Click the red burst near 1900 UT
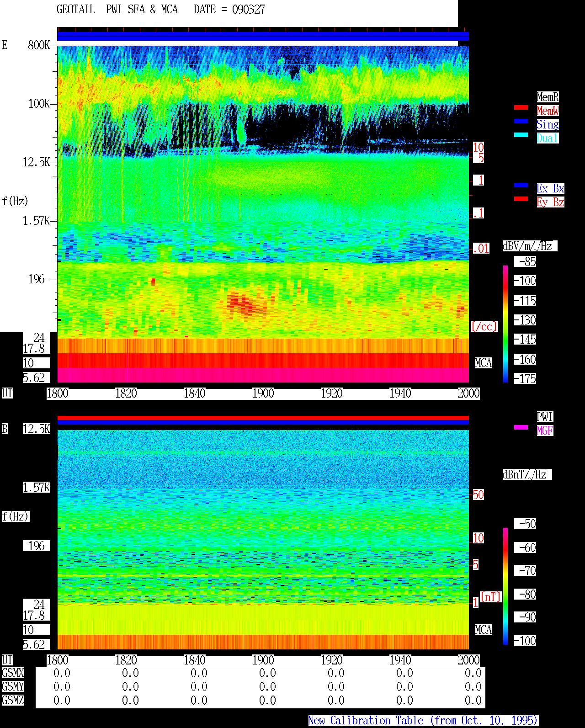585x728 pixels. pos(245,304)
